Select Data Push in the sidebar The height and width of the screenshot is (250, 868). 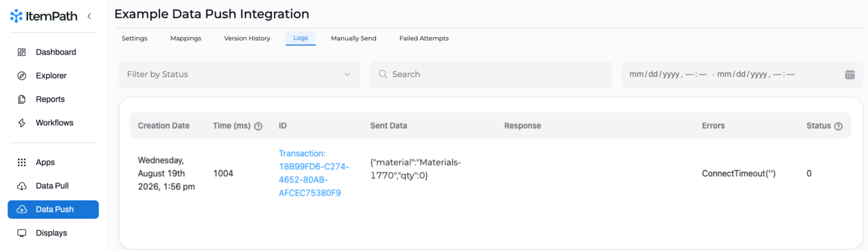click(53, 210)
